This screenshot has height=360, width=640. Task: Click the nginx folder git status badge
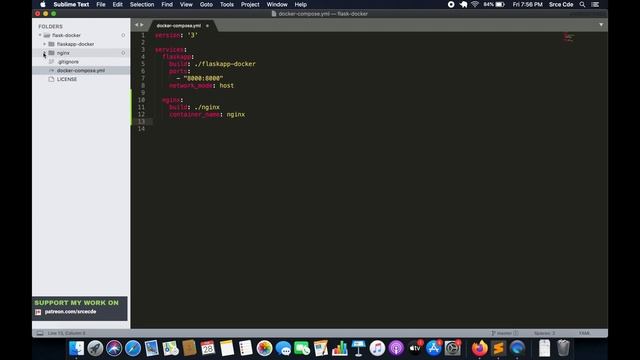123,53
